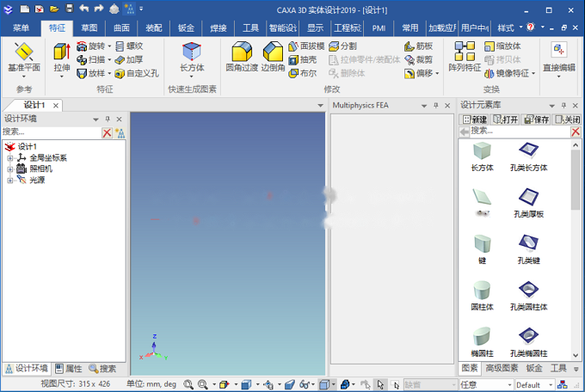Click the 打开 button in element library
585x392 pixels.
click(x=505, y=119)
